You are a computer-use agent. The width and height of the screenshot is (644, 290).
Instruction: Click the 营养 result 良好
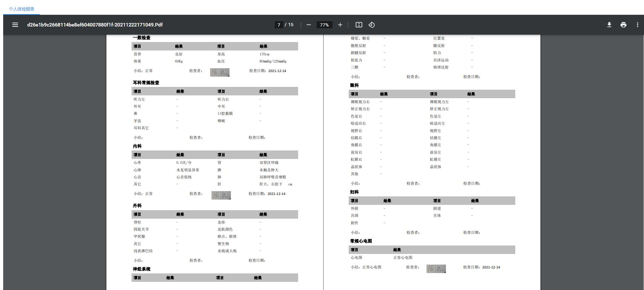[x=179, y=54]
